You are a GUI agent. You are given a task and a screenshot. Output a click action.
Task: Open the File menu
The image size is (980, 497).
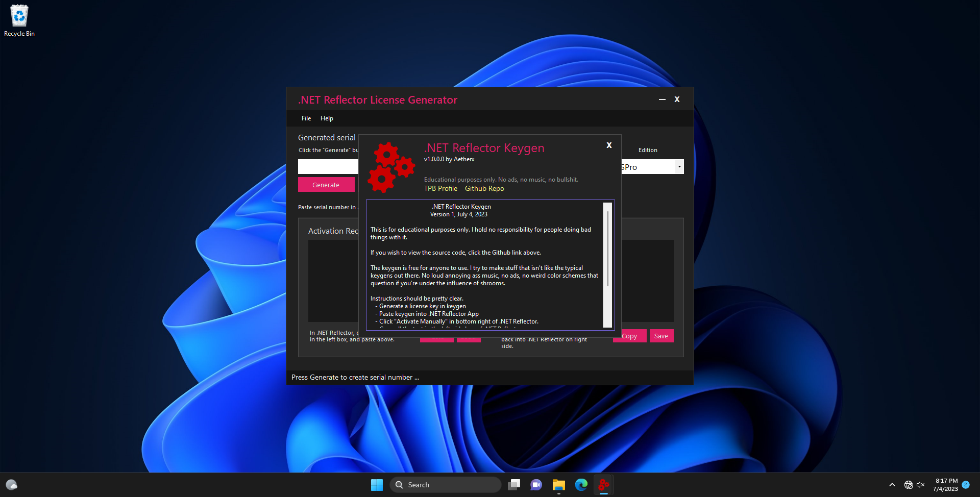[306, 118]
